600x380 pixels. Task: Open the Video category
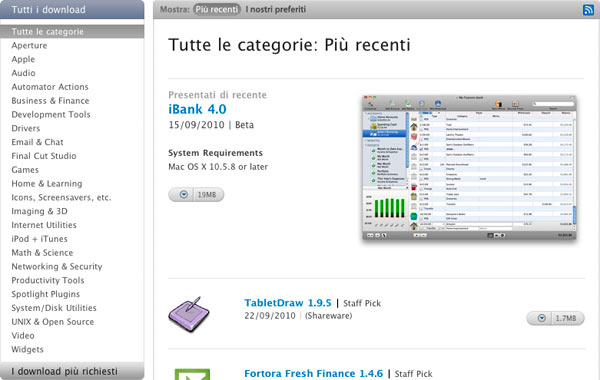tap(23, 336)
